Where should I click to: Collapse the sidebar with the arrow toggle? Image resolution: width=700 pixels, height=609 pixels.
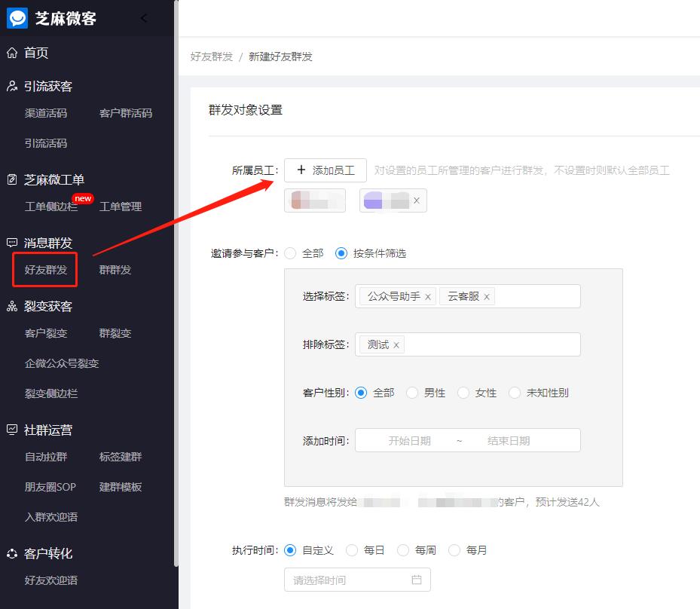point(144,17)
